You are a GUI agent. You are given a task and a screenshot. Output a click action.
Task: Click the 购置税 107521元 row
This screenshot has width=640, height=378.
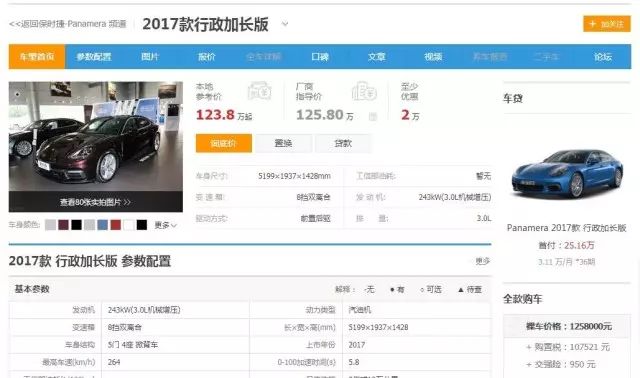point(567,347)
